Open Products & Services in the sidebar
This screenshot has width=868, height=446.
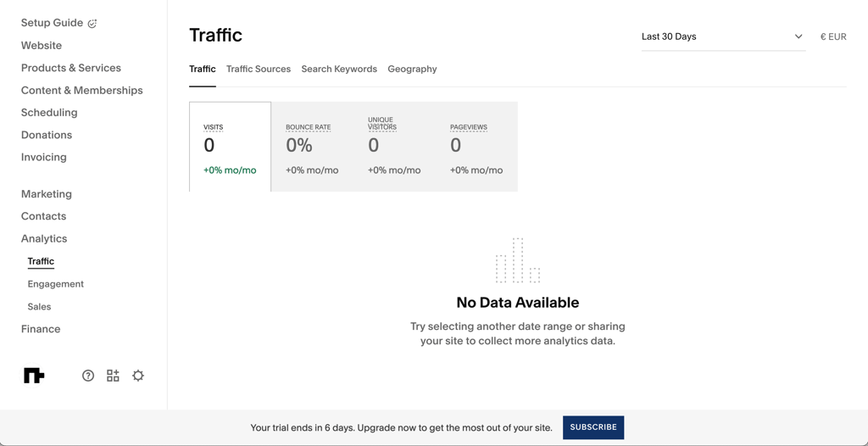point(71,68)
